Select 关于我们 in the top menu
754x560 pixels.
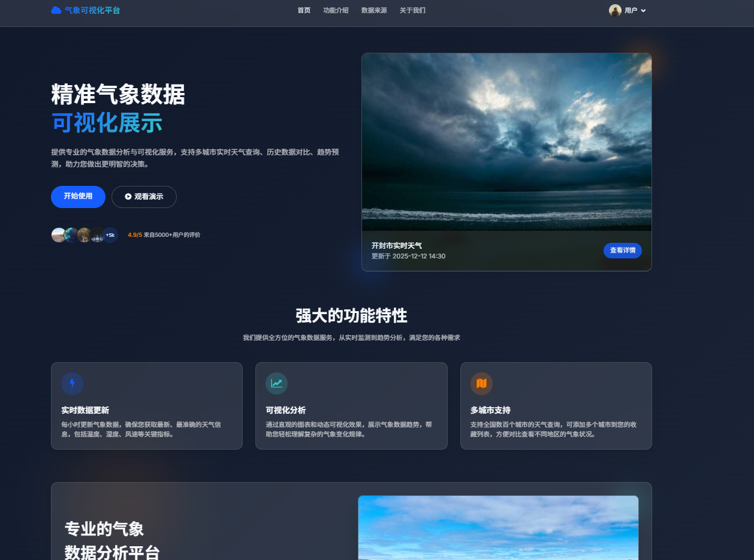412,10
